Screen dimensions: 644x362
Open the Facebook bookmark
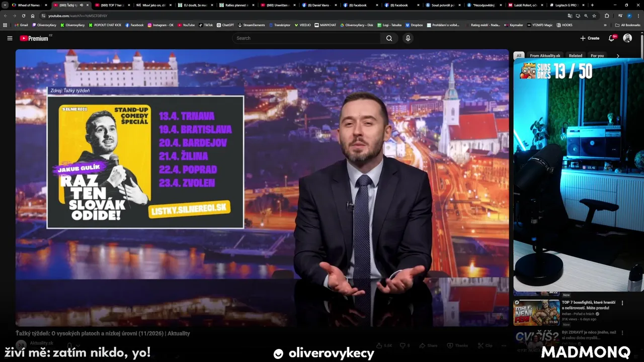134,25
